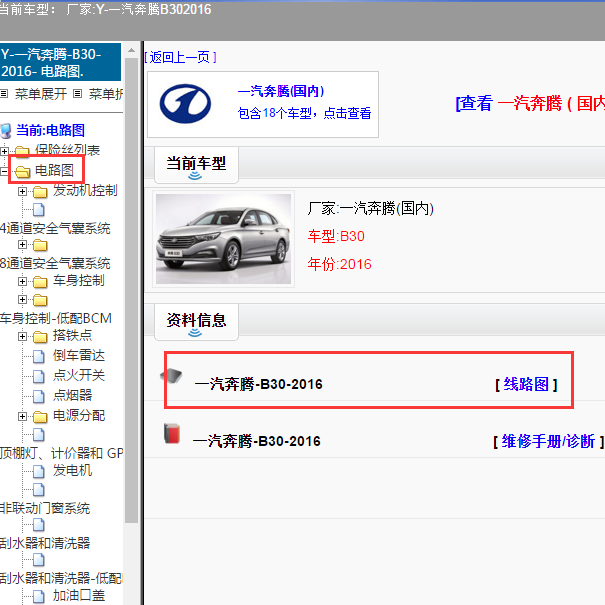Click the 车身控制 folder icon
This screenshot has width=605, height=605.
coord(40,282)
